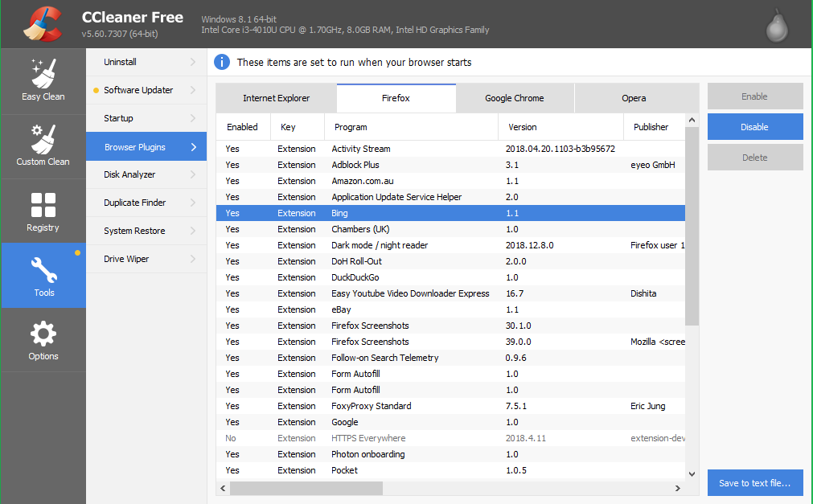The height and width of the screenshot is (504, 813).
Task: Open the Startup section
Action: tap(146, 118)
